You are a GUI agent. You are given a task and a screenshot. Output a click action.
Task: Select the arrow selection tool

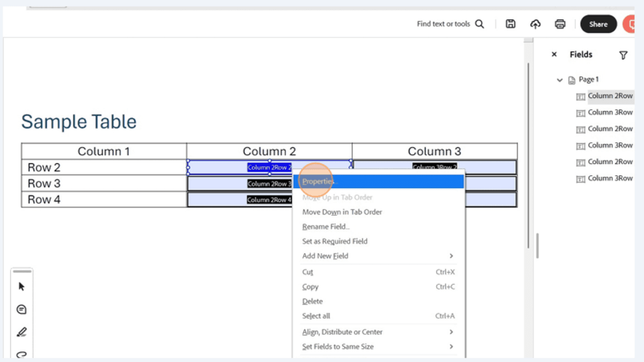point(21,286)
